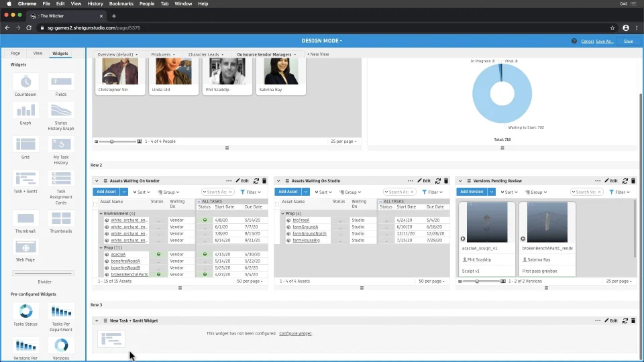Screen dimensions: 644x362
Task: Open the acaciaA_sculpt_v1 version thumbnail
Action: point(487,222)
